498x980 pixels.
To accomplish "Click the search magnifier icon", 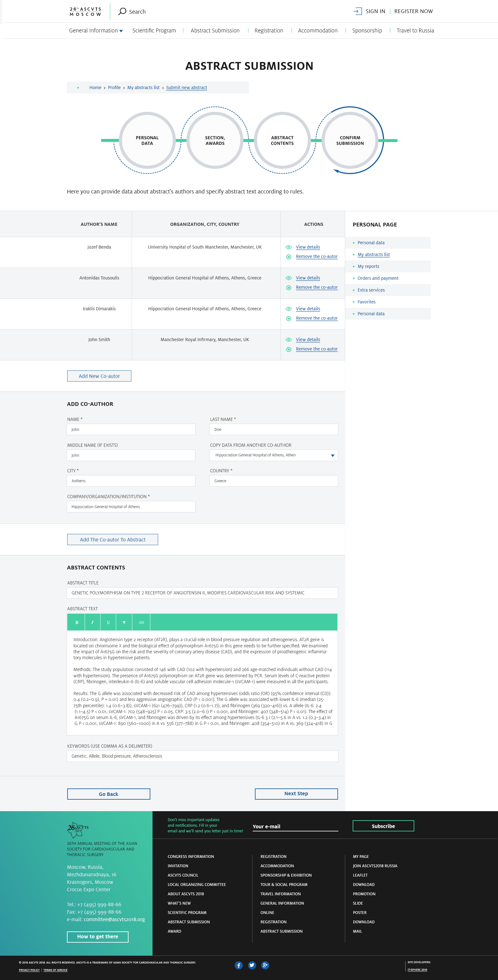I will 122,12.
